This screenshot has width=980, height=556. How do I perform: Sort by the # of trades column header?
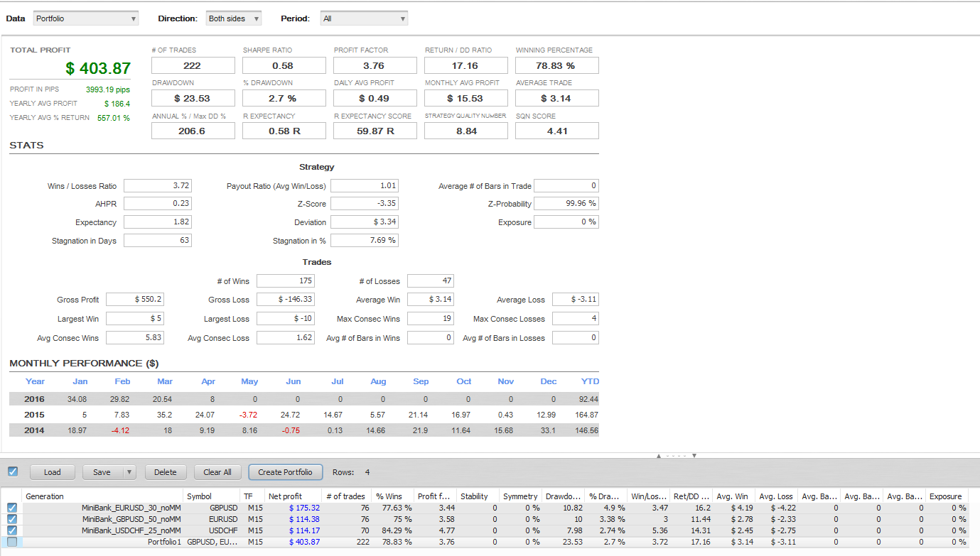(345, 496)
